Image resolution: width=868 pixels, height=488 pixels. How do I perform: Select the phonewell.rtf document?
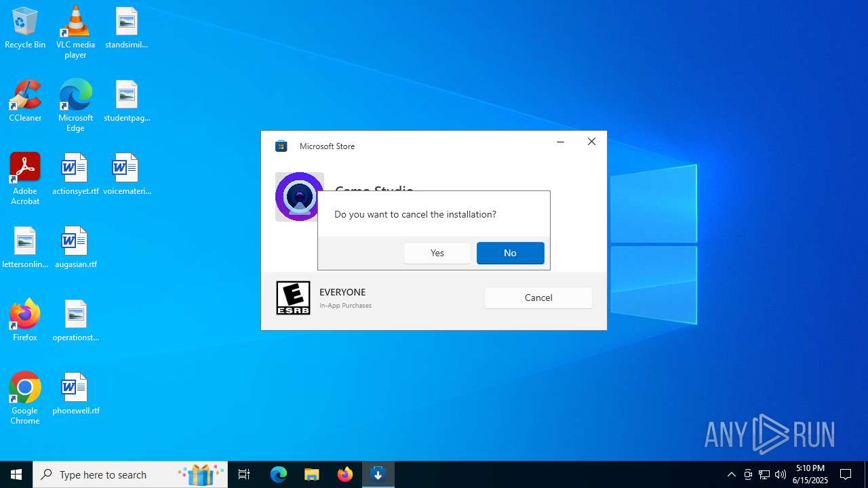click(75, 394)
